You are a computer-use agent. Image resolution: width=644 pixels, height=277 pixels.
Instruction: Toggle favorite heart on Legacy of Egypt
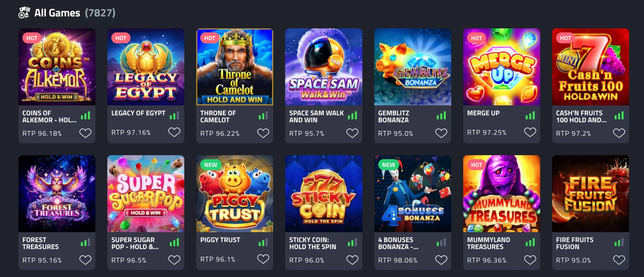point(174,132)
